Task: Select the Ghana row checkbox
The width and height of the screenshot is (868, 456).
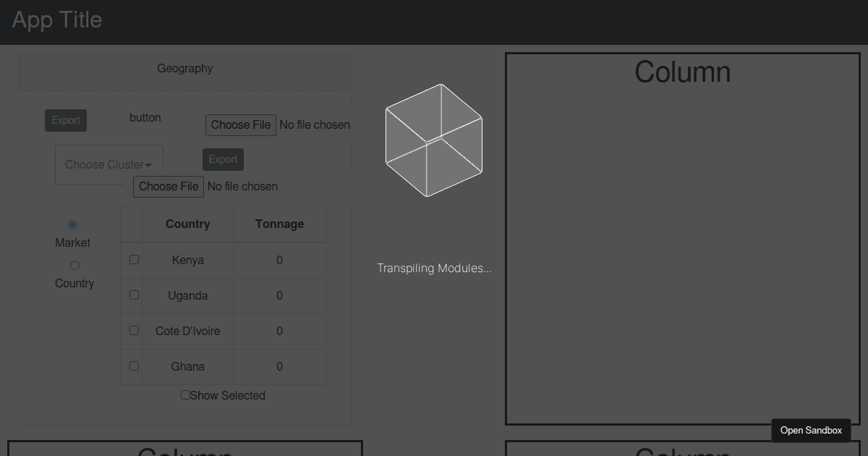Action: [133, 365]
